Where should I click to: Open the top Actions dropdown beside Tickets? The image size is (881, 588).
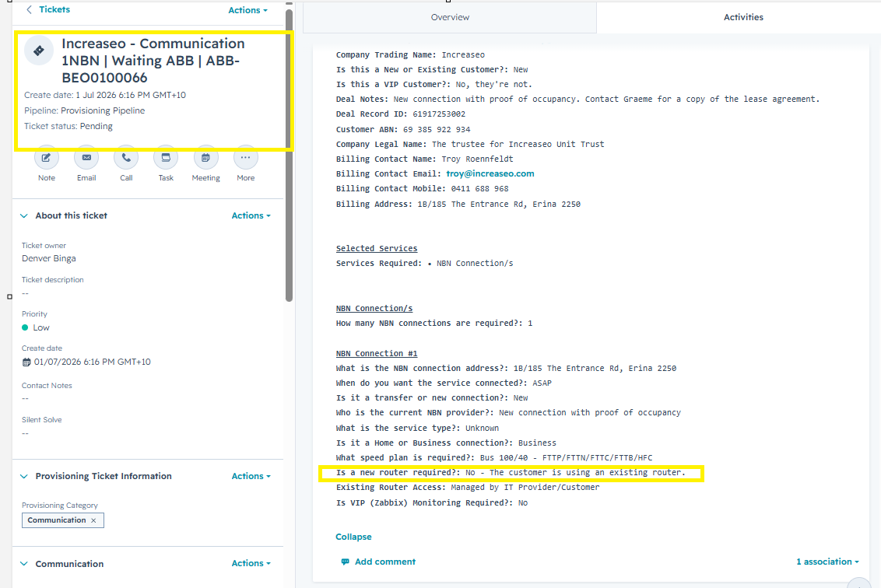point(247,10)
